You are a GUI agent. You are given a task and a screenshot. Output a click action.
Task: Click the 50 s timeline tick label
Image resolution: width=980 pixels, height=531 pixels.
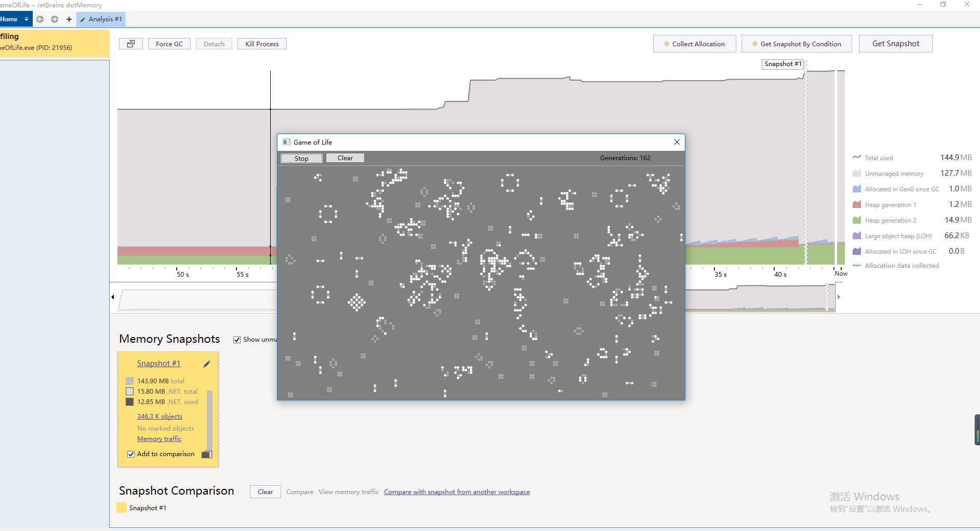183,275
